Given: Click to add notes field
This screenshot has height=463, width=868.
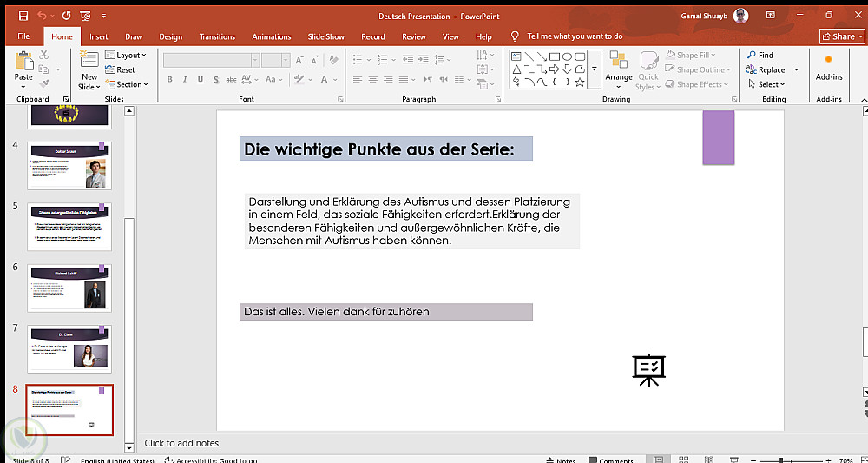Looking at the screenshot, I should point(181,443).
